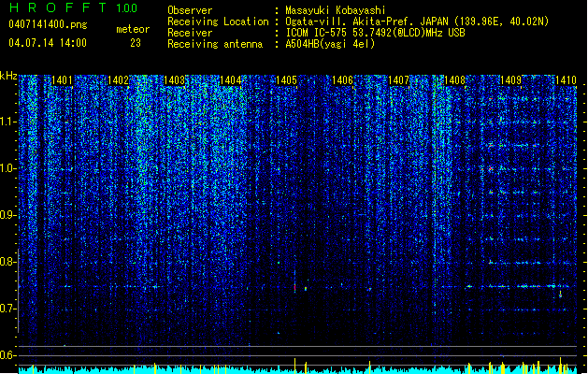
Task: Click the 0.6 frequency axis label
Action: coord(7,355)
